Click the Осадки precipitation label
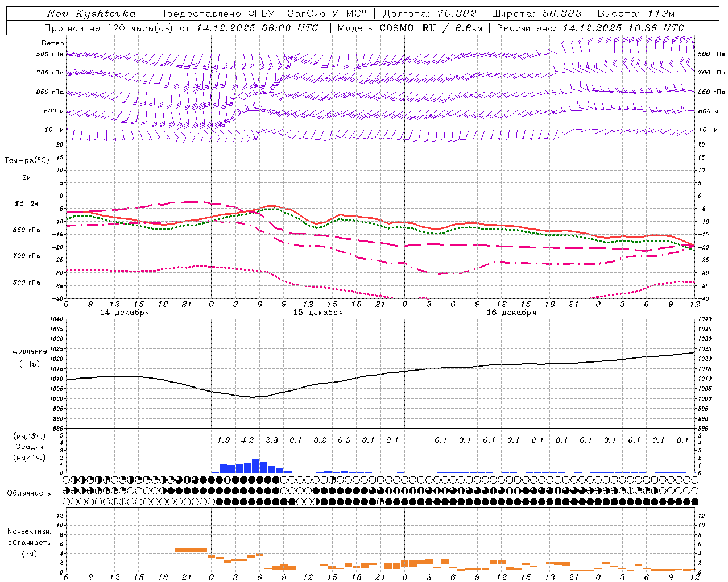 (30, 447)
